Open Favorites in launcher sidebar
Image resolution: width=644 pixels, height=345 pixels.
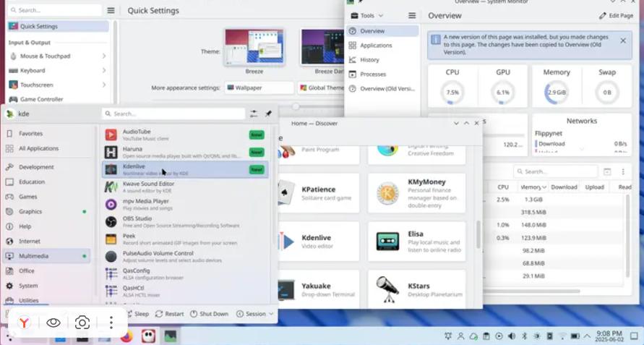tap(47, 133)
